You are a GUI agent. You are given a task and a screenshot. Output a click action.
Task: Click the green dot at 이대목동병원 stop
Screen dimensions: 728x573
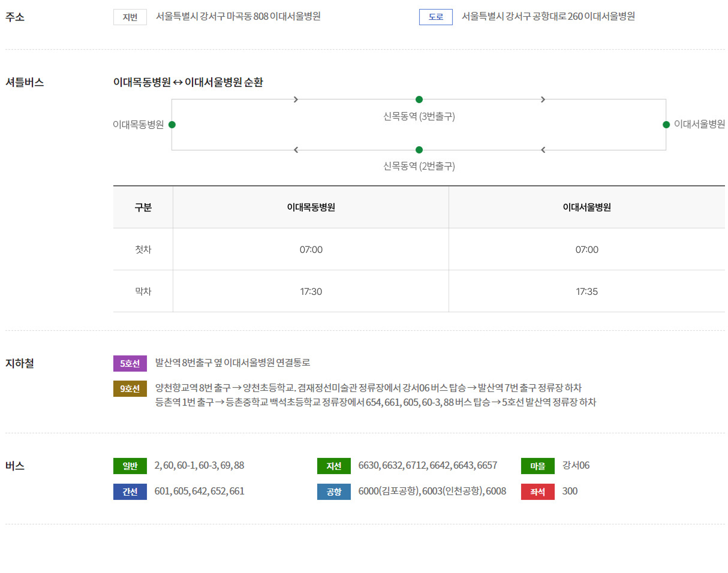click(172, 125)
